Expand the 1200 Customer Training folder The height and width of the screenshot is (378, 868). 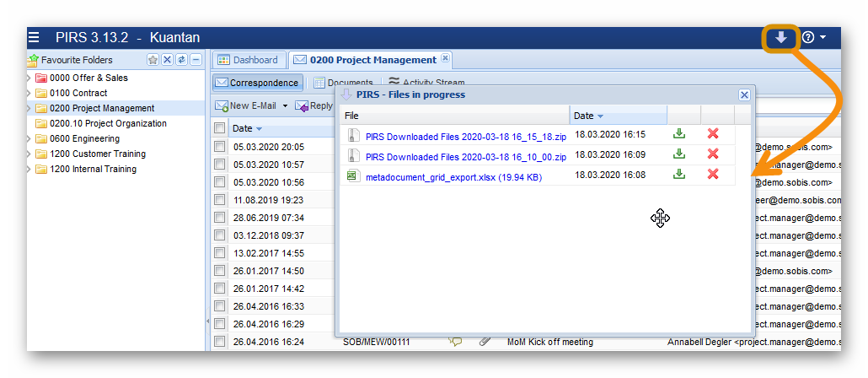(x=29, y=154)
